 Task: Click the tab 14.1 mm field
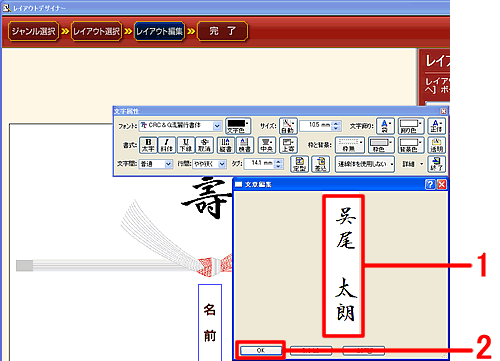tap(260, 164)
